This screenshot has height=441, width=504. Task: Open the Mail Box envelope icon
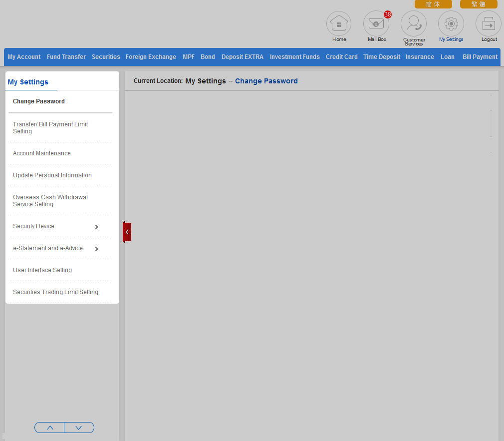click(x=376, y=24)
